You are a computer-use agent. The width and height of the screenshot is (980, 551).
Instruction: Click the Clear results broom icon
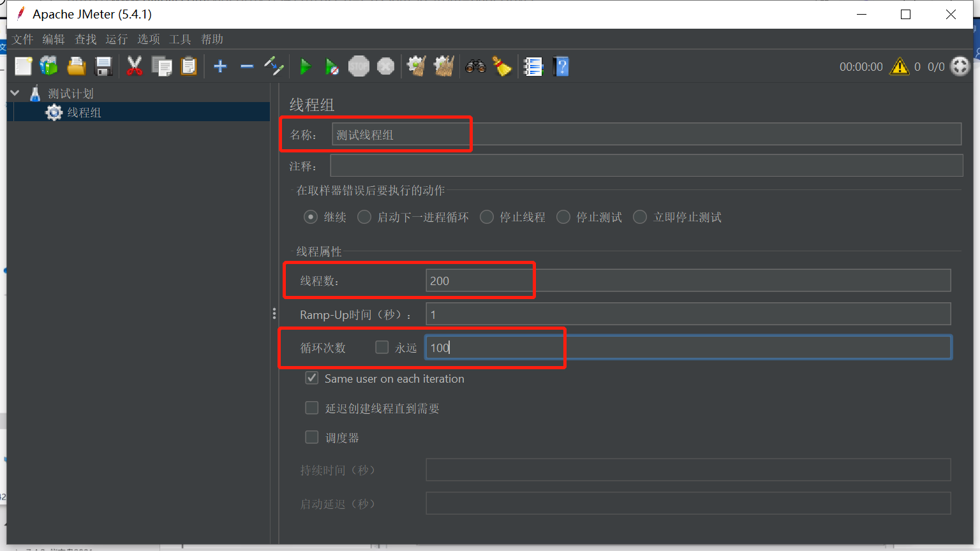[x=417, y=66]
